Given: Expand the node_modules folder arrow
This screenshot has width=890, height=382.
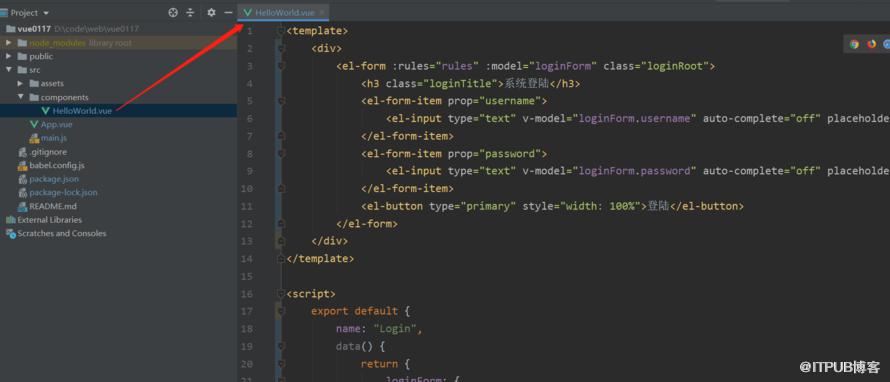Looking at the screenshot, I should pos(9,43).
